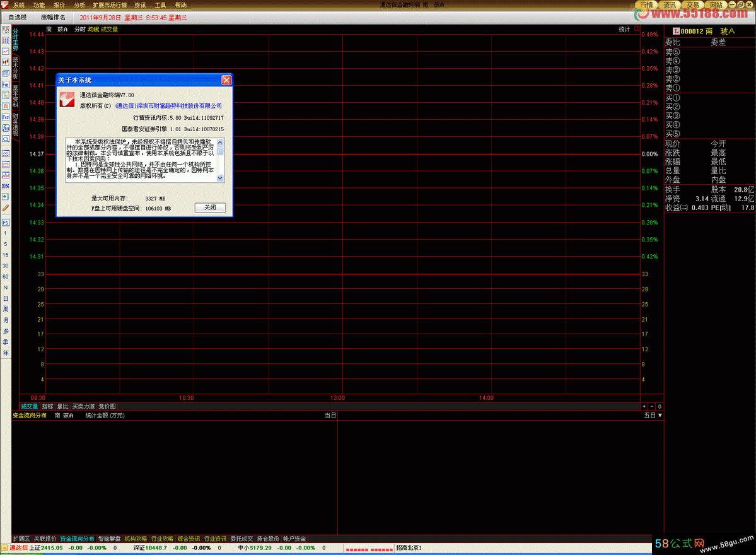Viewport: 756px width, 555px height.
Task: Click the red L marker beside 000012
Action: pos(676,32)
